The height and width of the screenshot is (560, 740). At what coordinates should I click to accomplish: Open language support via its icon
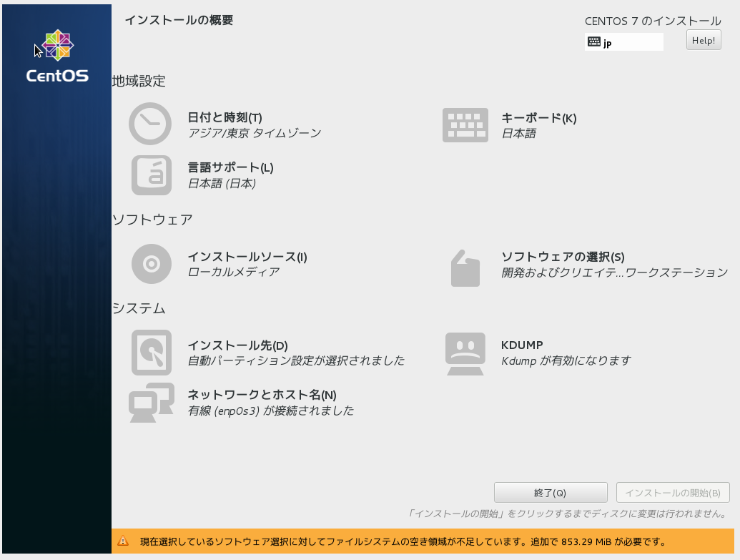pyautogui.click(x=150, y=175)
